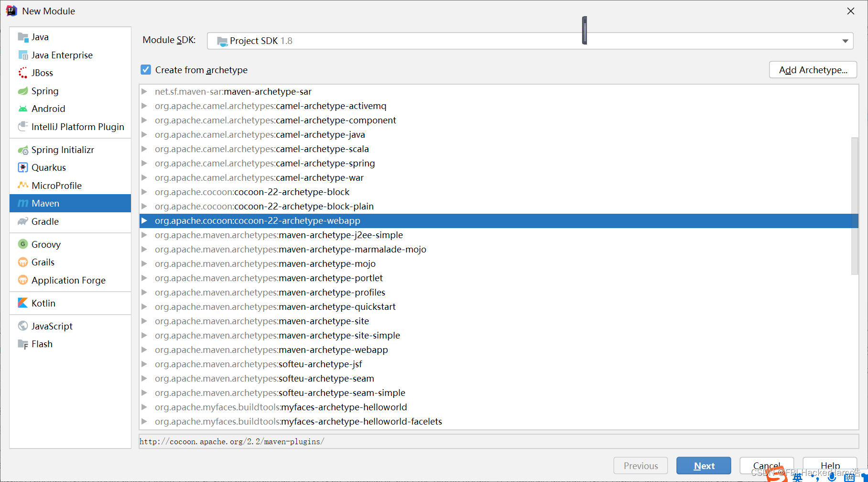The image size is (868, 482).
Task: Select maven-archetype-j2ee-simple row
Action: (499, 235)
